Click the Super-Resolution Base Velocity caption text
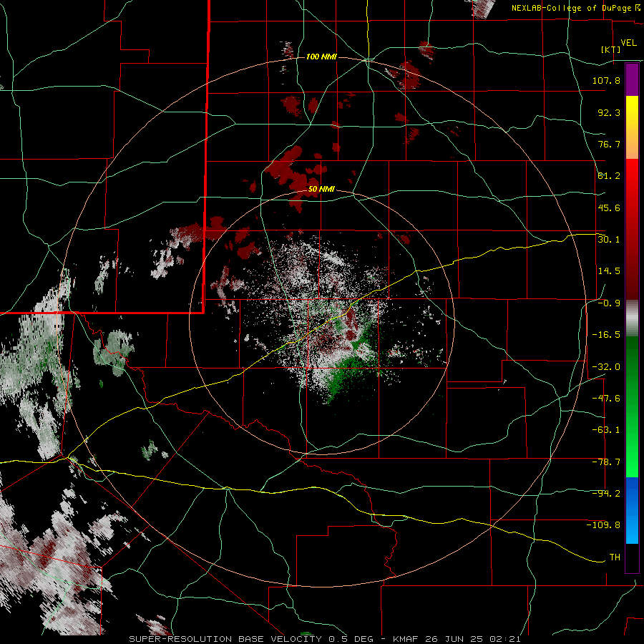 [326, 639]
